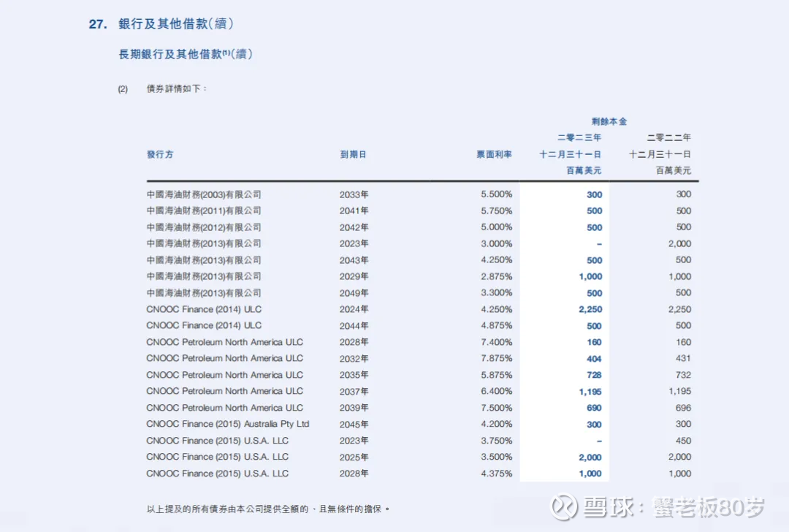Select the 到期日 column header

(x=354, y=154)
